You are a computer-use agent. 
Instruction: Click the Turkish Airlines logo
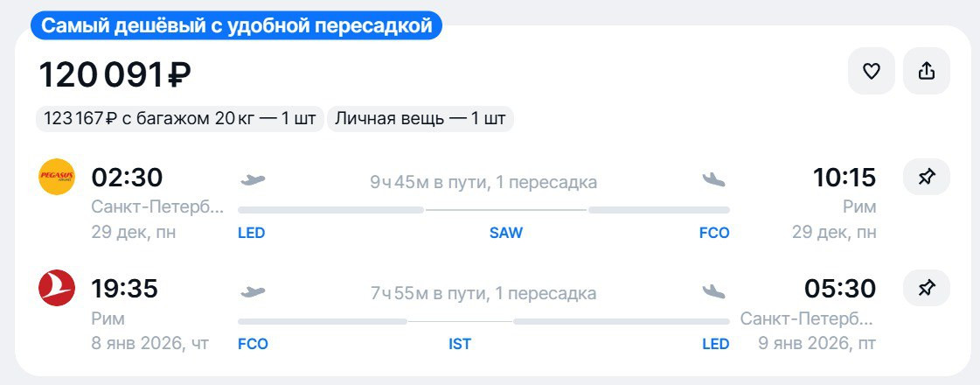point(57,288)
